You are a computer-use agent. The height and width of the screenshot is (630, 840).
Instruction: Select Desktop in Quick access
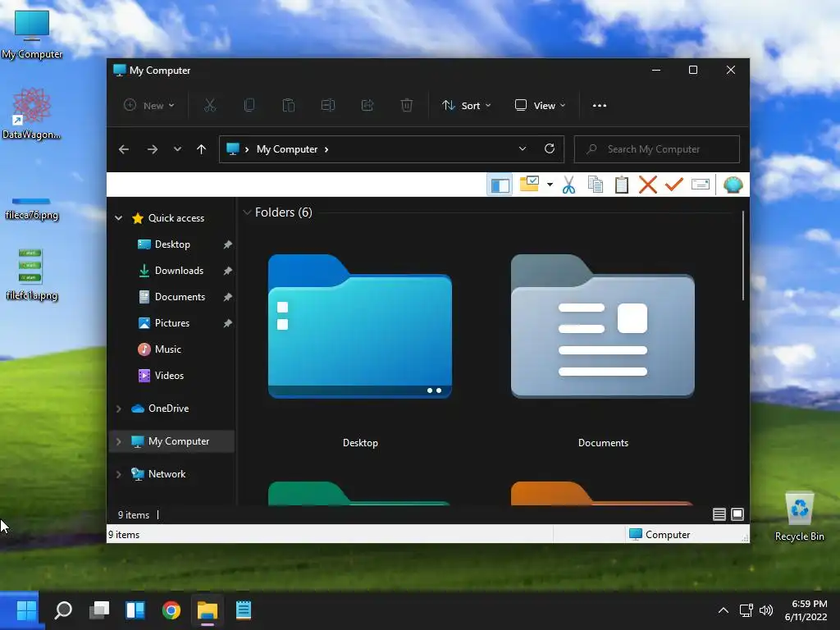172,244
